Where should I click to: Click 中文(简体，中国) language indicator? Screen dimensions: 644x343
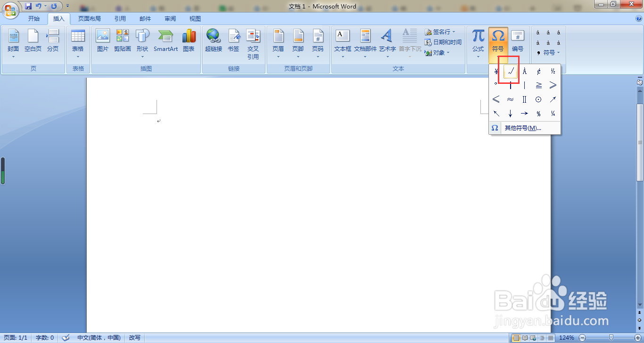(x=99, y=338)
